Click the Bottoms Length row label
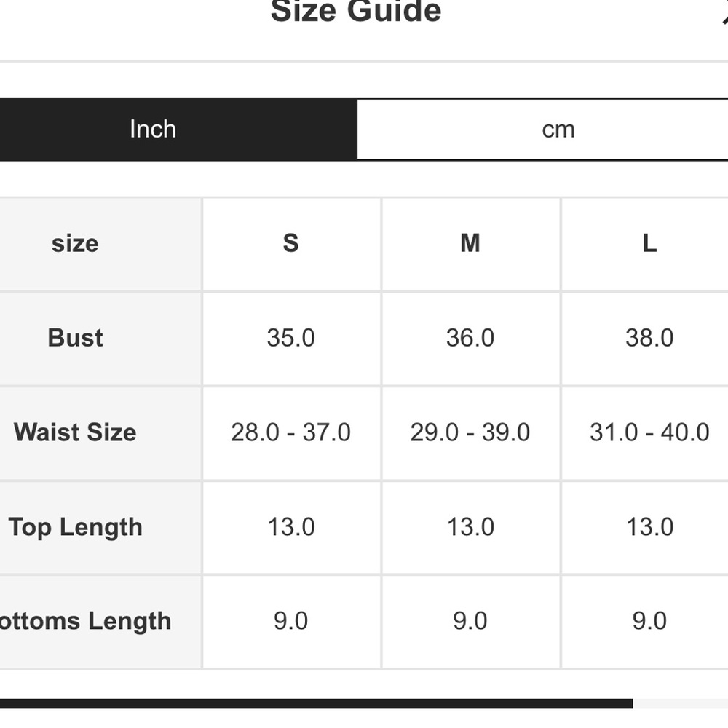Image resolution: width=728 pixels, height=728 pixels. (85, 621)
